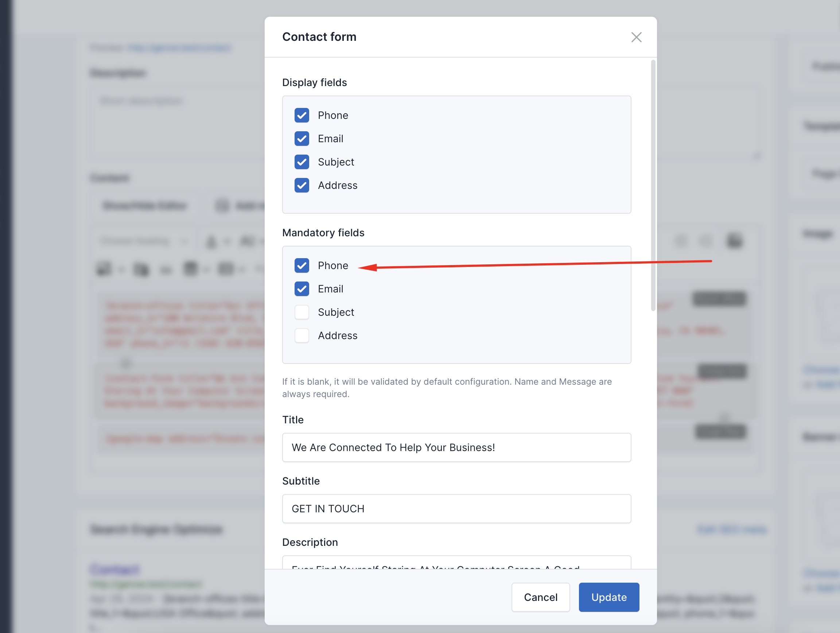Uncheck Subject in Display fields

point(302,162)
